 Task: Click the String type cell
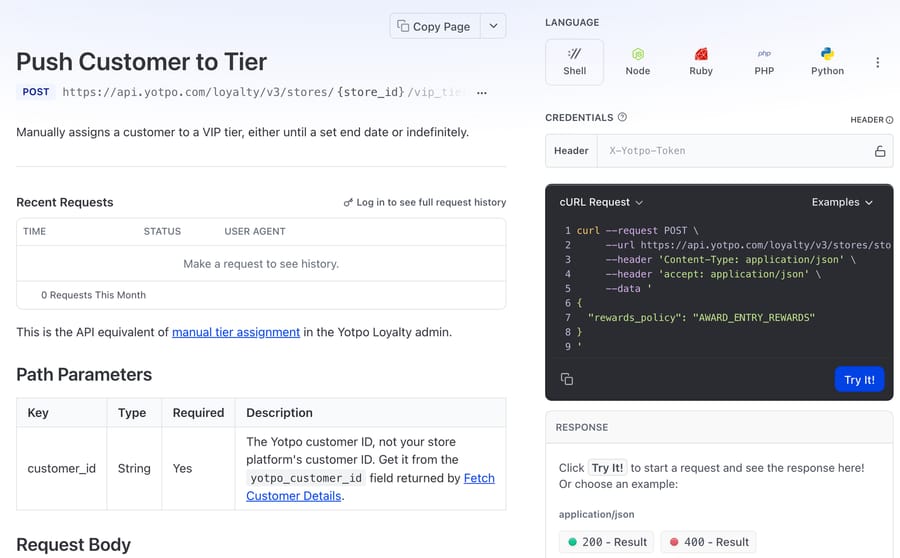click(134, 468)
